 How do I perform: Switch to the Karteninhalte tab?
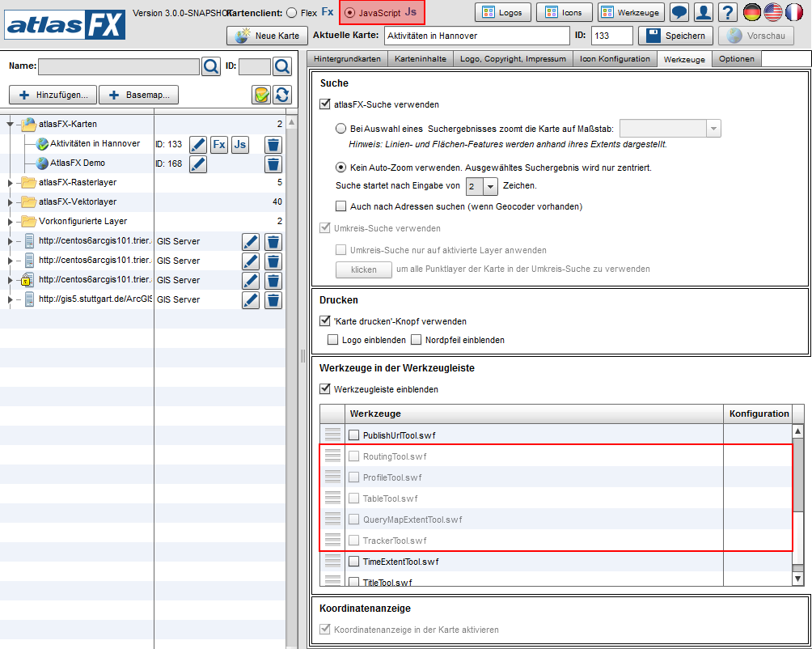pyautogui.click(x=421, y=59)
